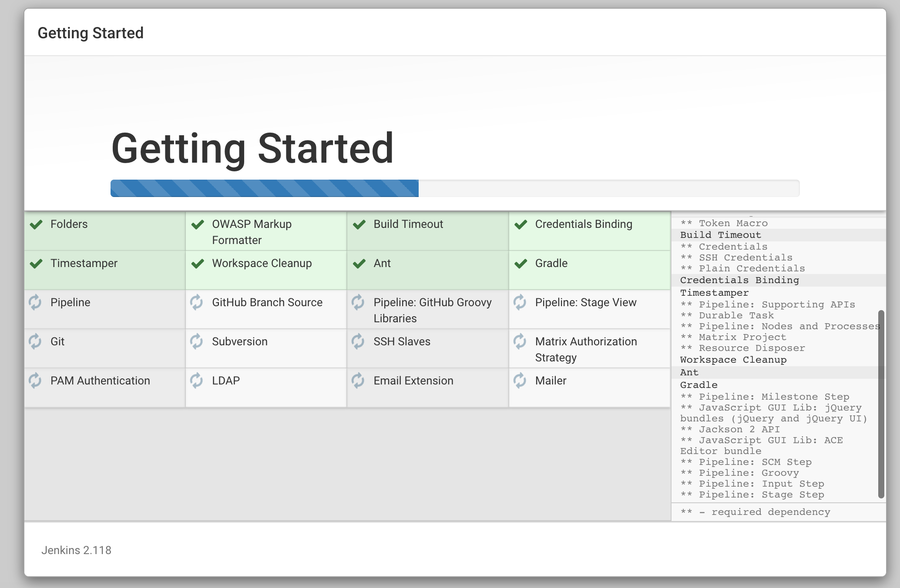Click the refresh icon next to Subversion
Image resolution: width=900 pixels, height=588 pixels.
point(197,341)
